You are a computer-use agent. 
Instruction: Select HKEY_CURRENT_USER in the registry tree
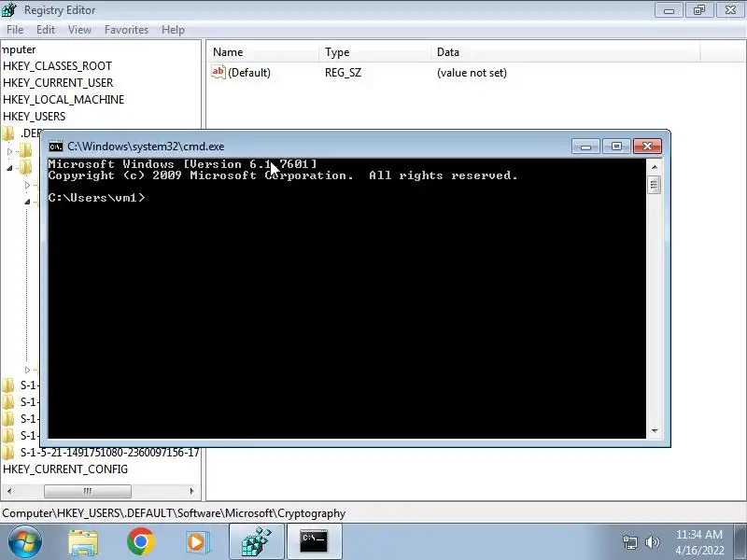tap(58, 83)
